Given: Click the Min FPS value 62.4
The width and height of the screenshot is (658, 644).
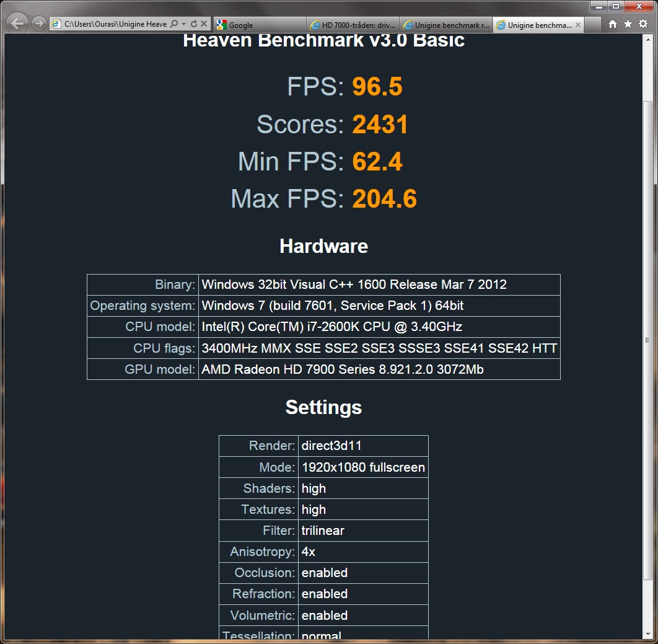Looking at the screenshot, I should coord(377,162).
